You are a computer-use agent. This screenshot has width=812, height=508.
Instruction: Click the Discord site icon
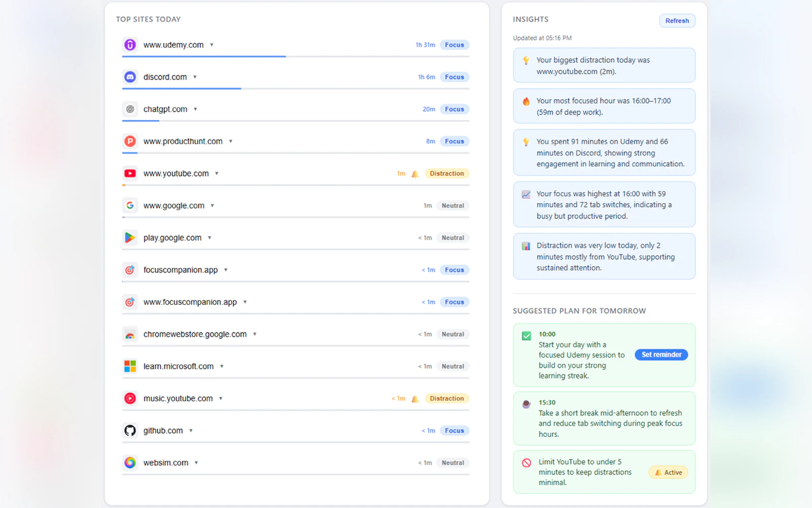click(130, 77)
